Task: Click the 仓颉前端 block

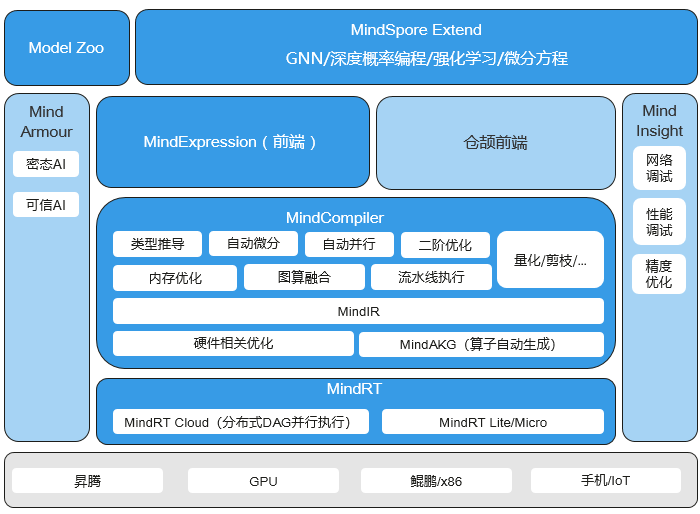Action: 496,143
